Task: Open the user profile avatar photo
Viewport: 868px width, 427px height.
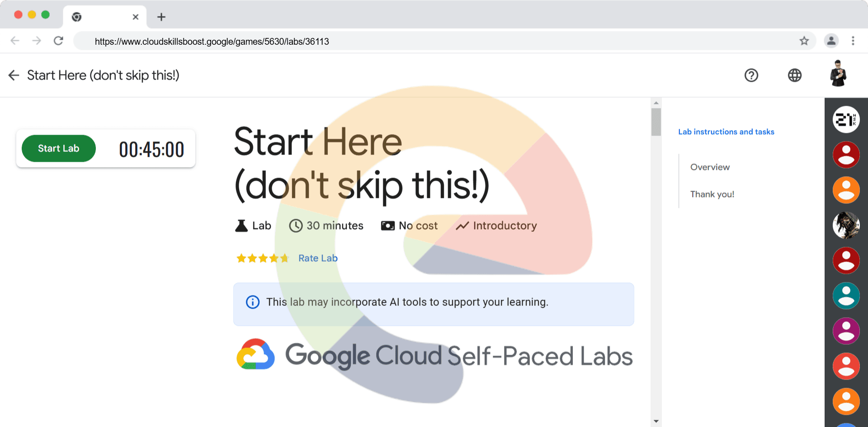Action: pyautogui.click(x=838, y=74)
